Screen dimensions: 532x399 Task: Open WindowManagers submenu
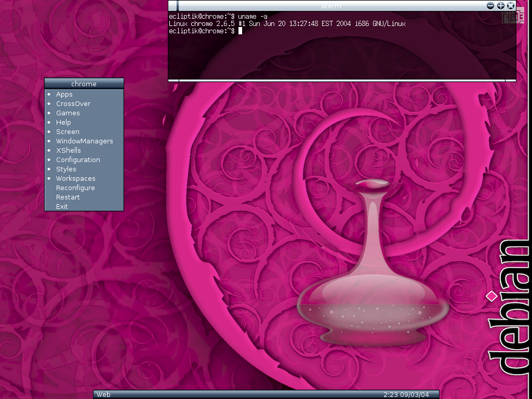[x=84, y=141]
